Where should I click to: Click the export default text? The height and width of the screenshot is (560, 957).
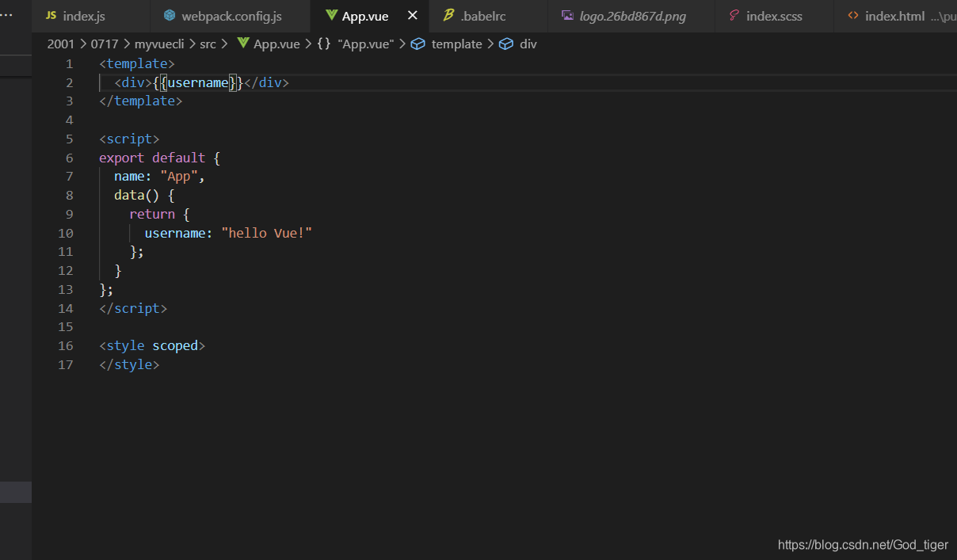tap(152, 158)
